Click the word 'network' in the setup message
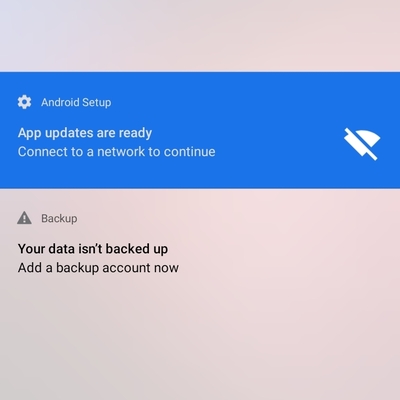 tap(121, 152)
